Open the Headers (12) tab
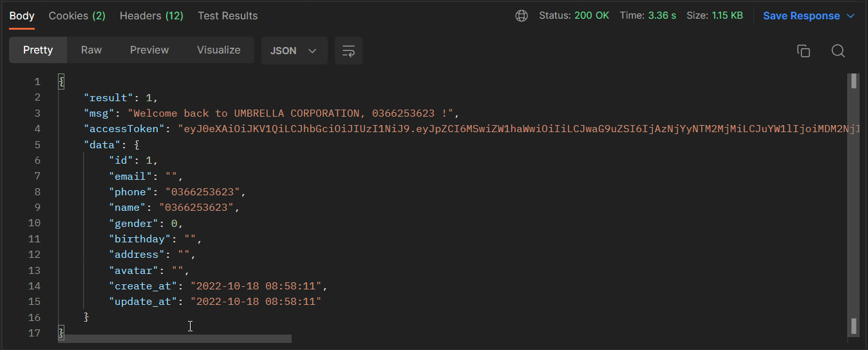Image resolution: width=868 pixels, height=350 pixels. [152, 15]
